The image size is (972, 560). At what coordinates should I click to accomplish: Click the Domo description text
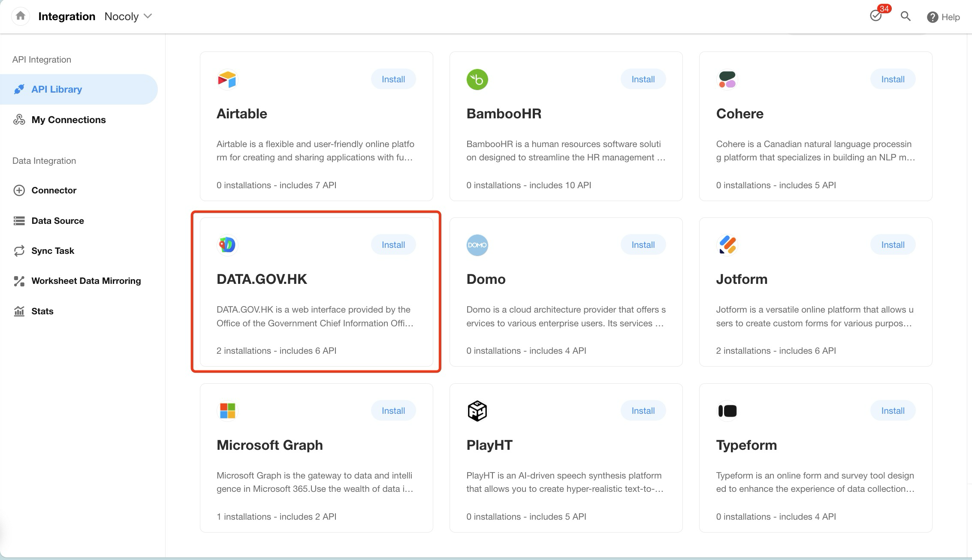pos(566,316)
